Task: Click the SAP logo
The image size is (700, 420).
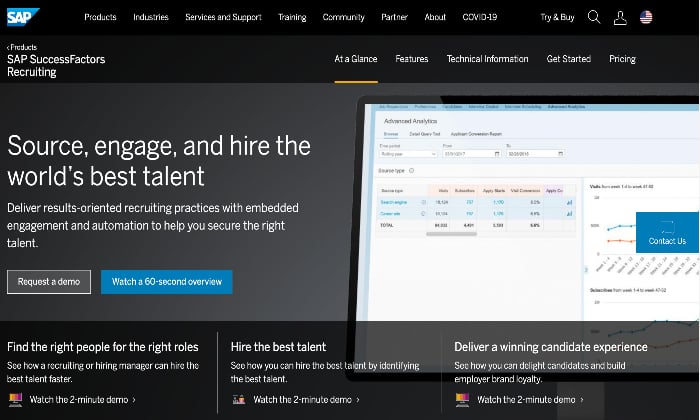Action: pos(23,17)
